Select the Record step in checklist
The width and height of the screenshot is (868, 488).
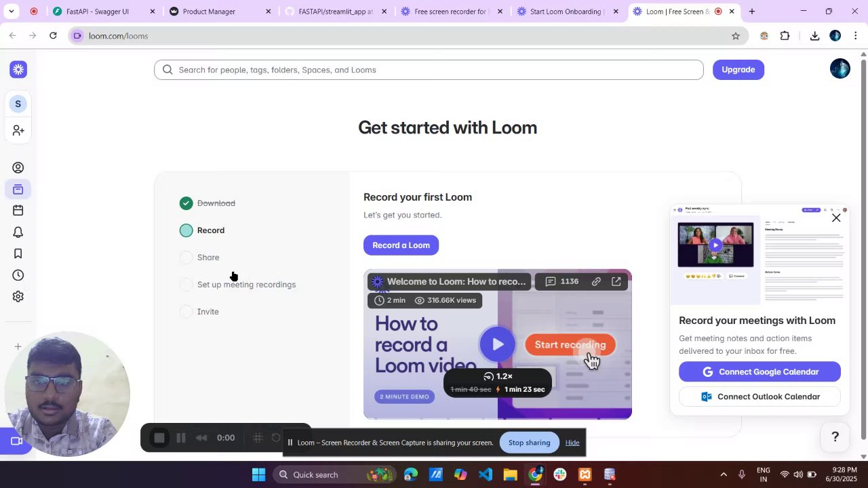(x=203, y=230)
